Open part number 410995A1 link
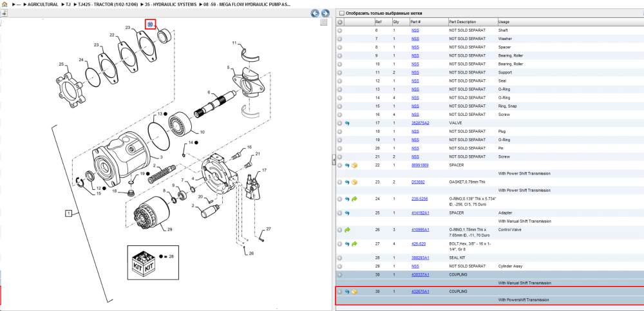 click(420, 230)
